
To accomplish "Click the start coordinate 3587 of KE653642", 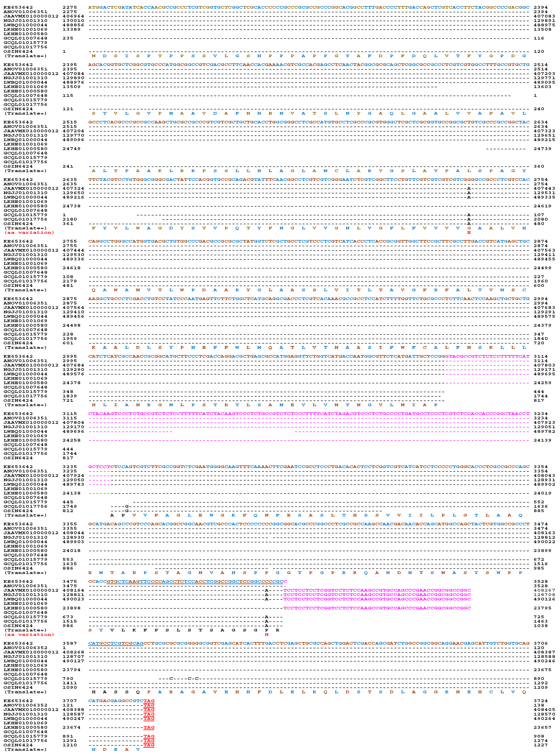I will click(x=70, y=643).
